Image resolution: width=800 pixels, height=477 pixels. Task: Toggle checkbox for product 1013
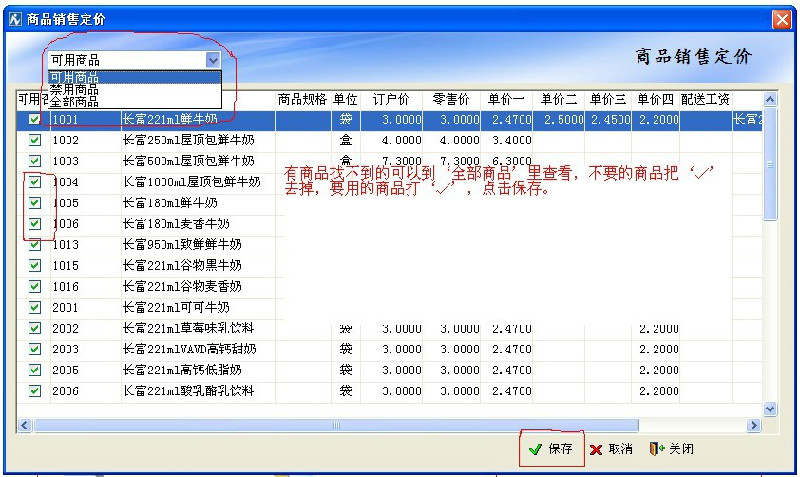click(x=34, y=244)
